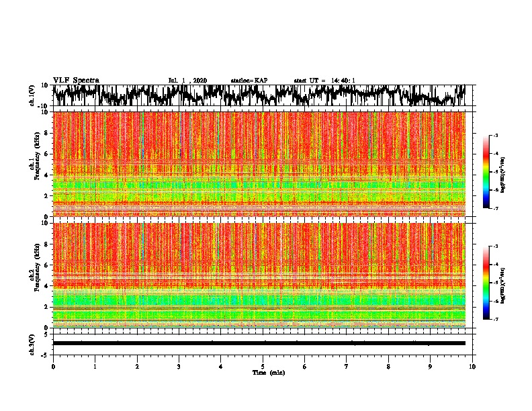Click the ch.2 spectrogram "6" kHz tick label
Screen dimensions: 532x411
click(46, 265)
